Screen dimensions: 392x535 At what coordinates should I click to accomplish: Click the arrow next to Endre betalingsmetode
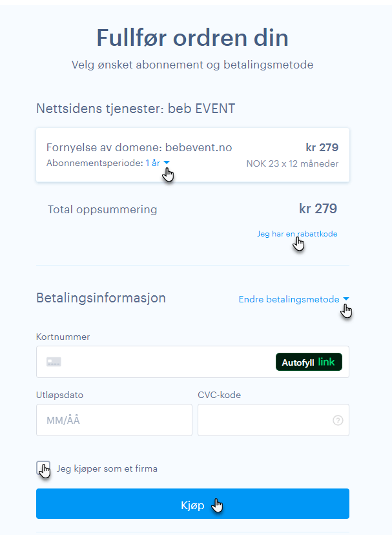tap(346, 299)
